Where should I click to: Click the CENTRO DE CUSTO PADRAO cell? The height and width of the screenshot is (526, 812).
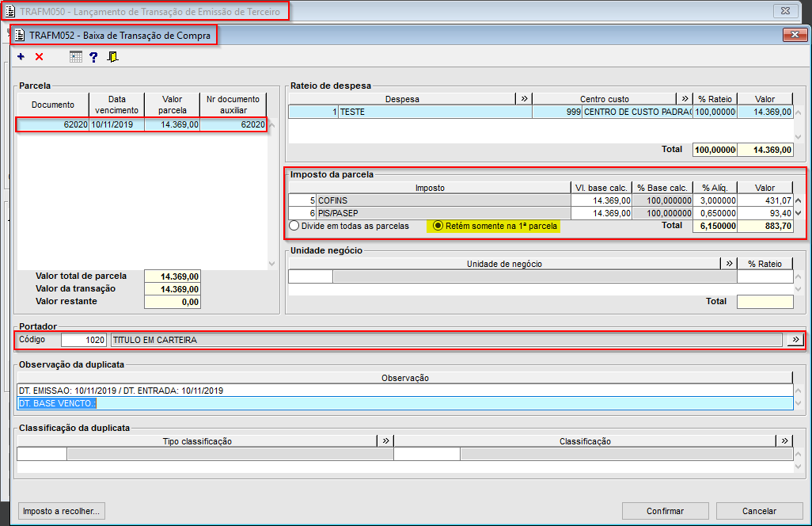click(x=637, y=112)
